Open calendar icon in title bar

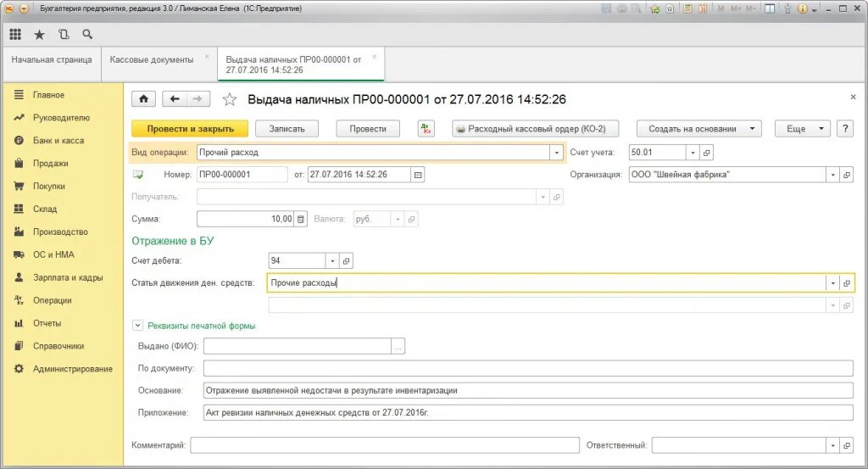tap(703, 8)
